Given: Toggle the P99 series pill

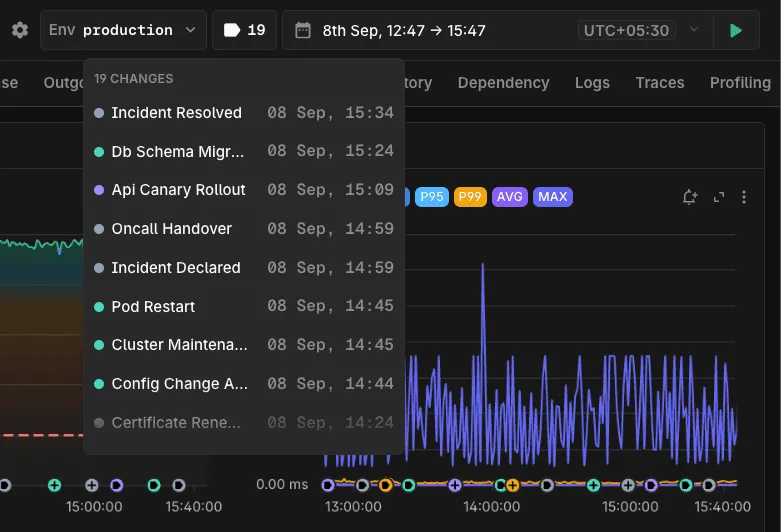Looking at the screenshot, I should 470,197.
